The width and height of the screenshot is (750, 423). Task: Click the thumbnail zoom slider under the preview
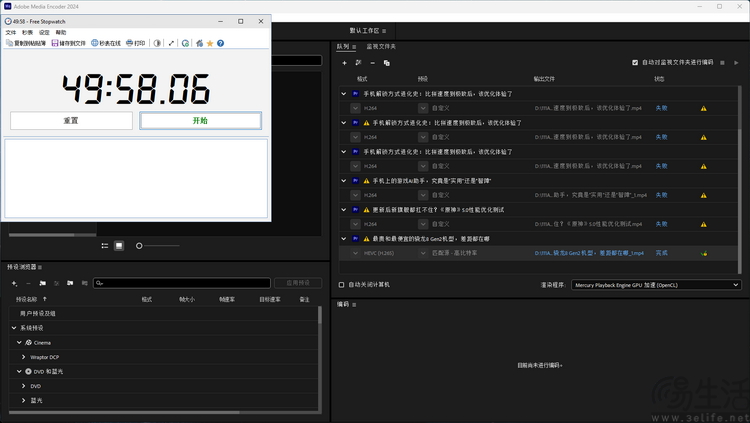158,245
